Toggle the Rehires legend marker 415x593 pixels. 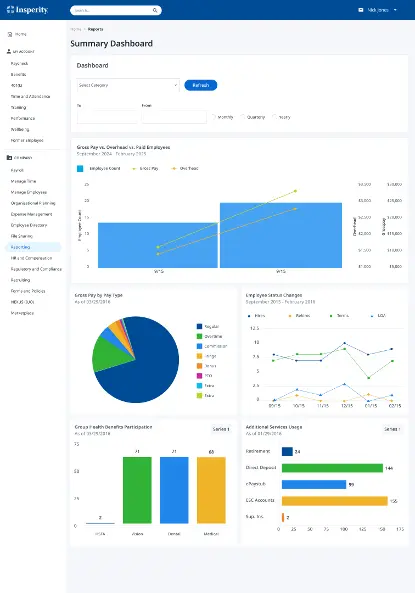tap(290, 316)
